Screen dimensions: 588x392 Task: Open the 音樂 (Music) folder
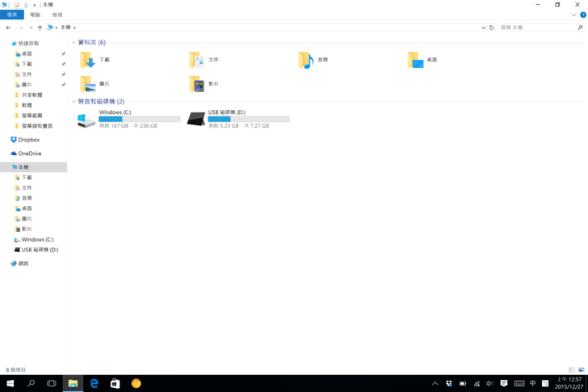click(305, 60)
